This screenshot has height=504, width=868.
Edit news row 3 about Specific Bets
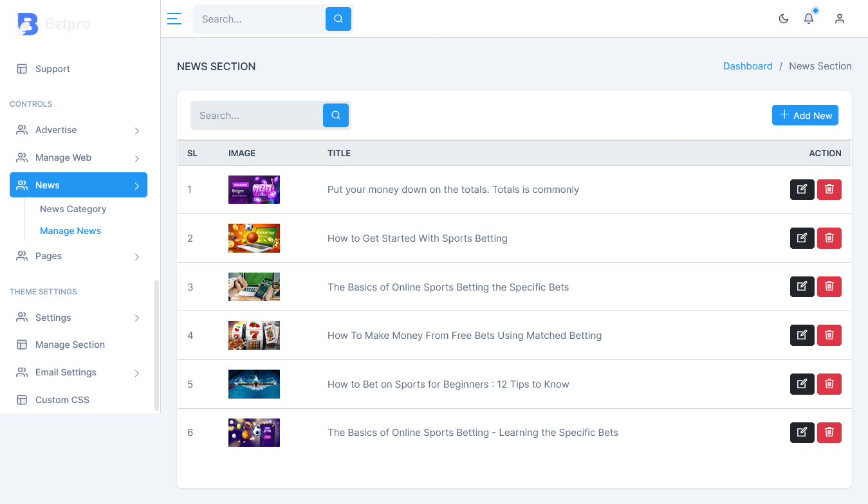coord(802,287)
